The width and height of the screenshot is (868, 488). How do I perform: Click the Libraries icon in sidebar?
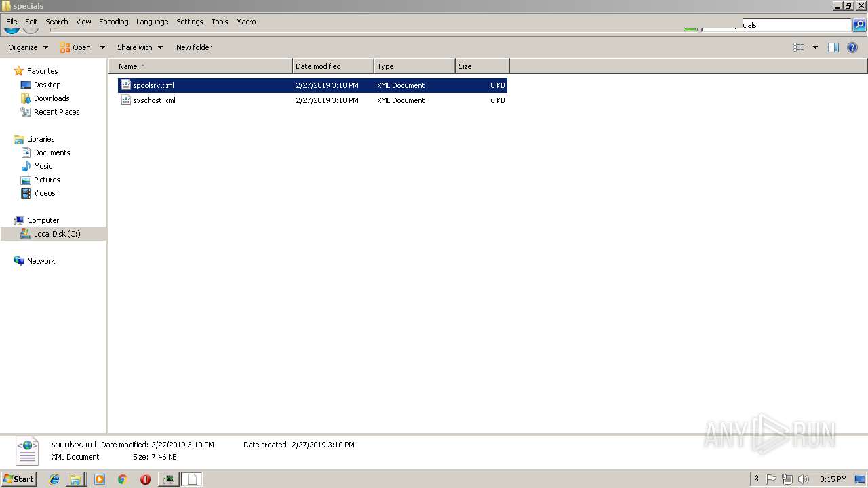19,139
